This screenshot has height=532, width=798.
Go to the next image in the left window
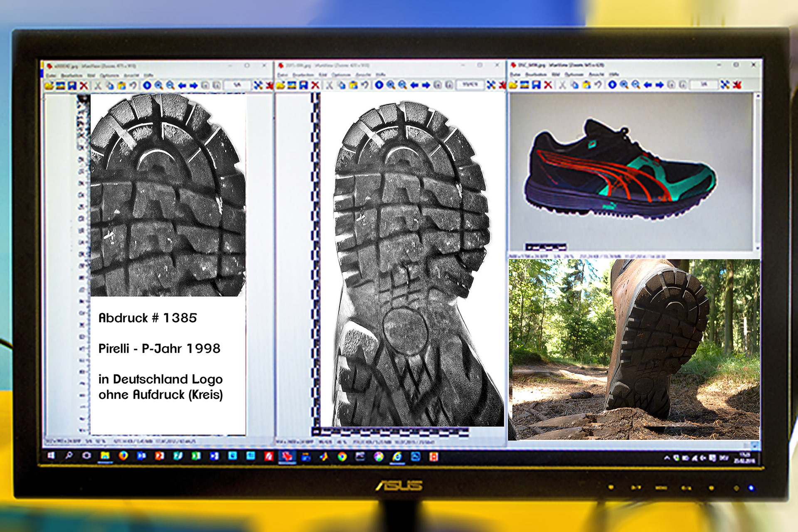click(x=194, y=85)
